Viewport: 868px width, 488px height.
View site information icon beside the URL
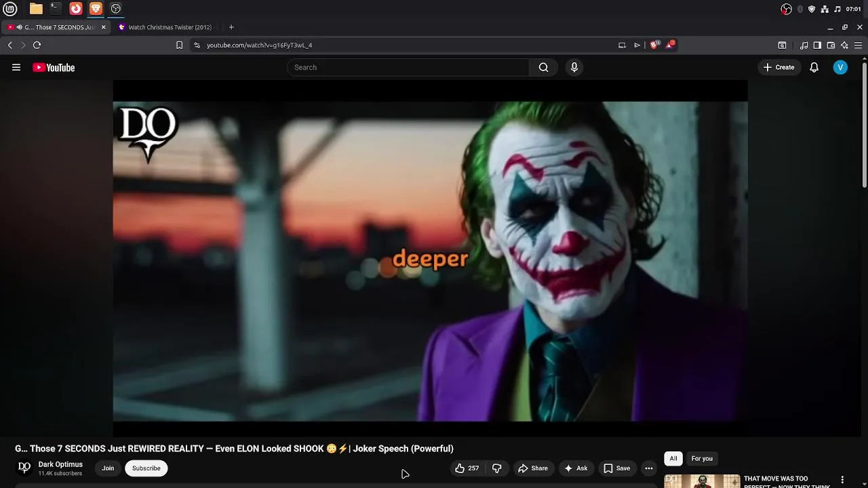click(x=197, y=45)
